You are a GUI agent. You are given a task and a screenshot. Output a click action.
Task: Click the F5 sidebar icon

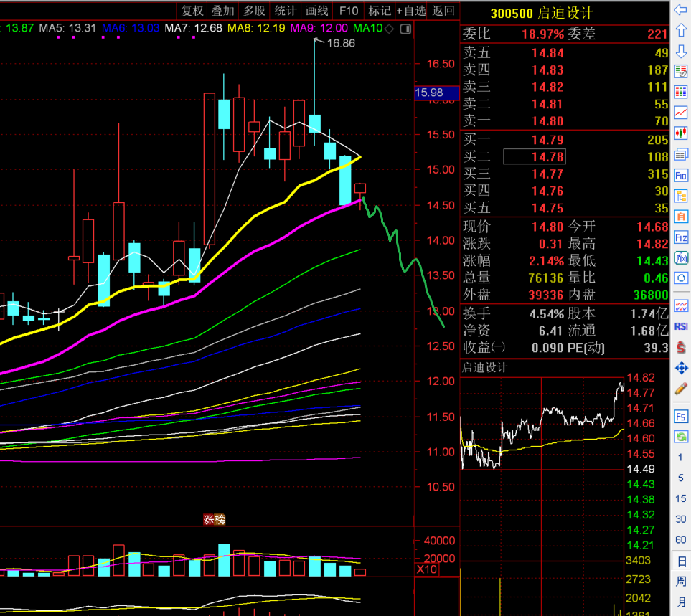pos(681,417)
